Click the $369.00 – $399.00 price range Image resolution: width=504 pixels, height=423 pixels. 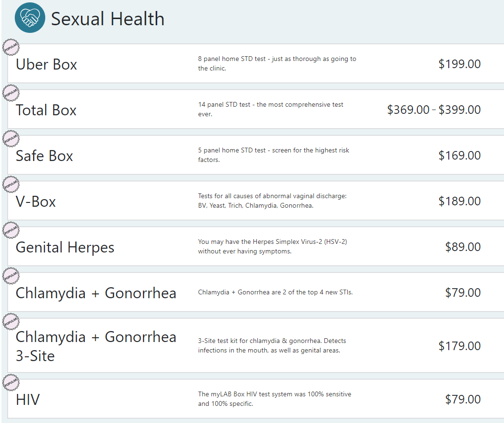click(433, 110)
